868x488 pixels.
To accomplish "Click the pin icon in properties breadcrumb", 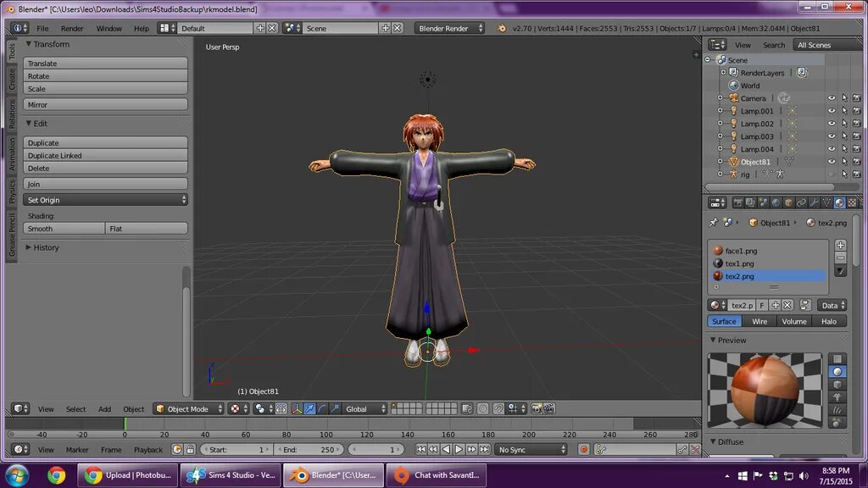I will click(713, 223).
